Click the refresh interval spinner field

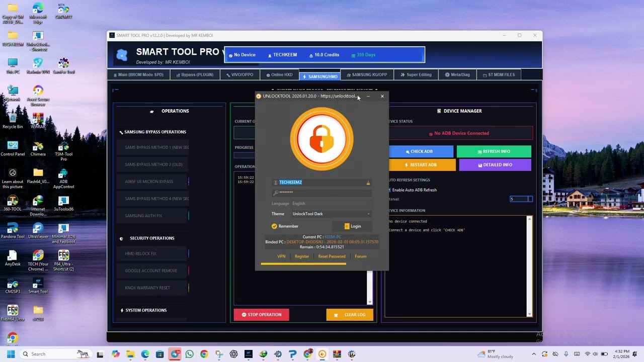521,199
